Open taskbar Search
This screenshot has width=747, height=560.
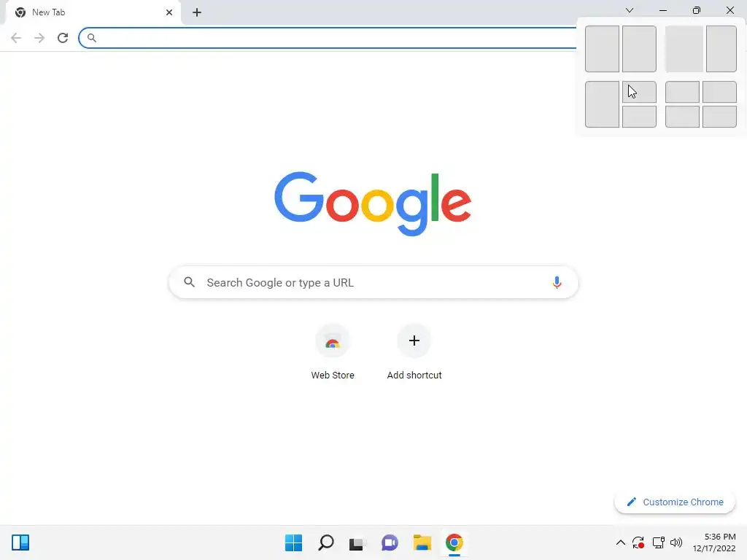point(326,542)
